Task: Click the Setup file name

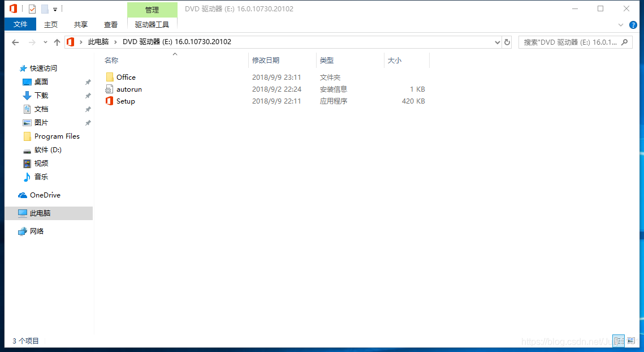Action: (x=126, y=101)
